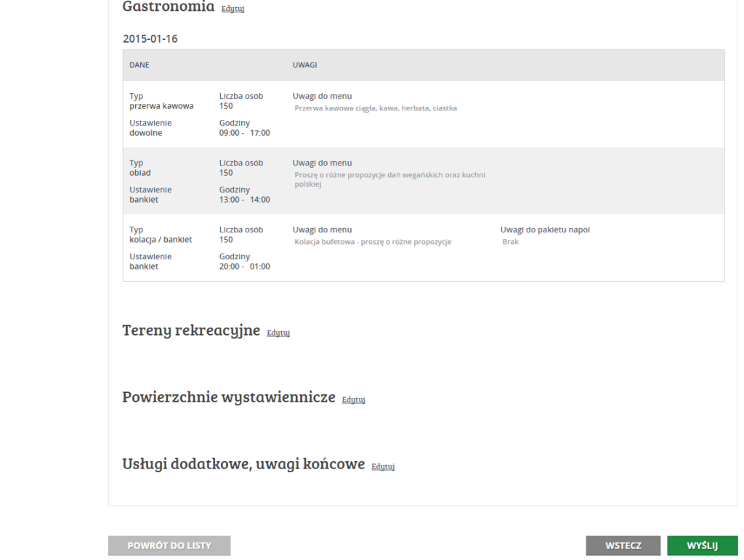
Task: Edit Usługi dodatkowe, uwagi końcowe section
Action: click(x=383, y=466)
